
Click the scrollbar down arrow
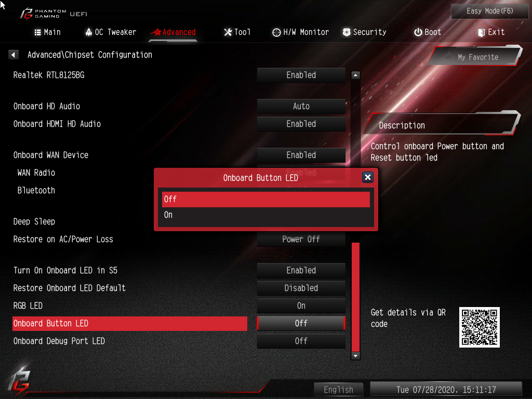[355, 356]
